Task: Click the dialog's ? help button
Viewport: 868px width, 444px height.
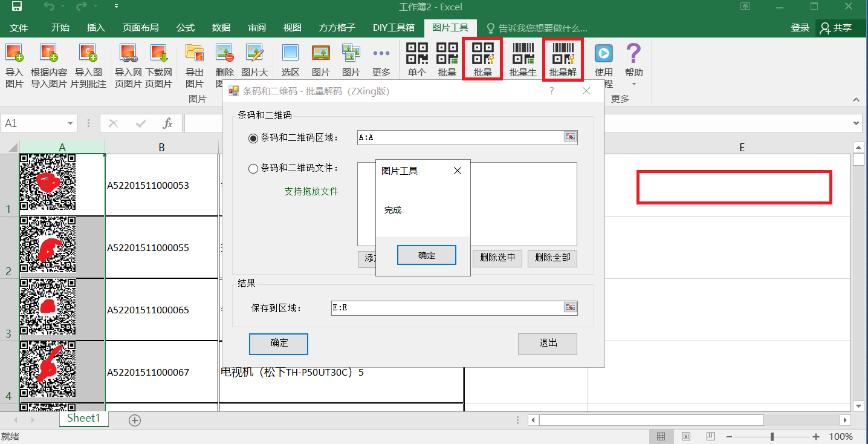Action: pos(551,91)
